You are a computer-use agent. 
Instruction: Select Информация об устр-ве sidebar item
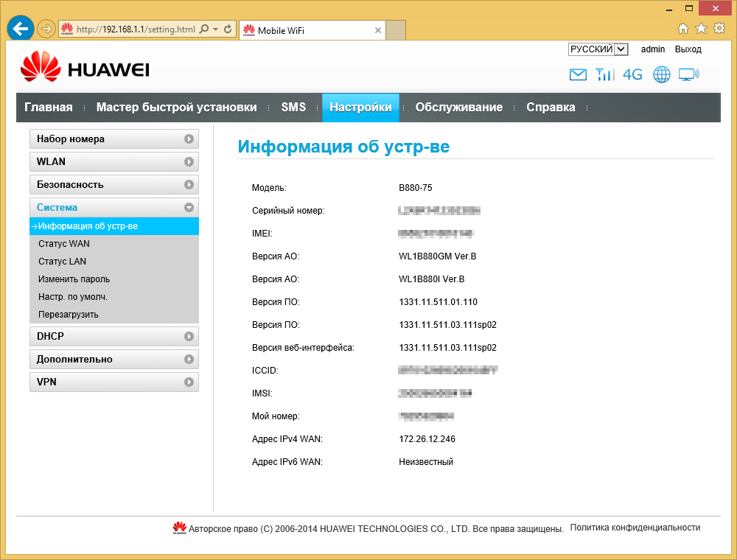click(114, 226)
